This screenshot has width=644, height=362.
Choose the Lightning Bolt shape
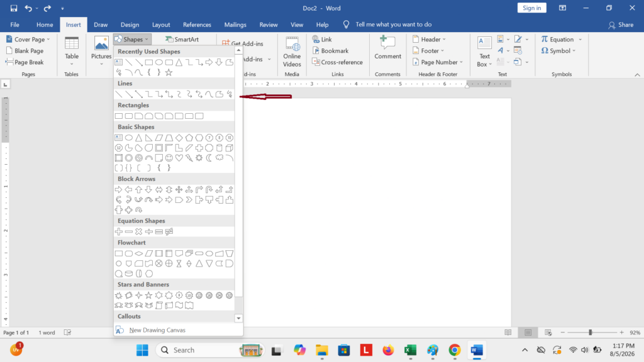click(x=189, y=158)
